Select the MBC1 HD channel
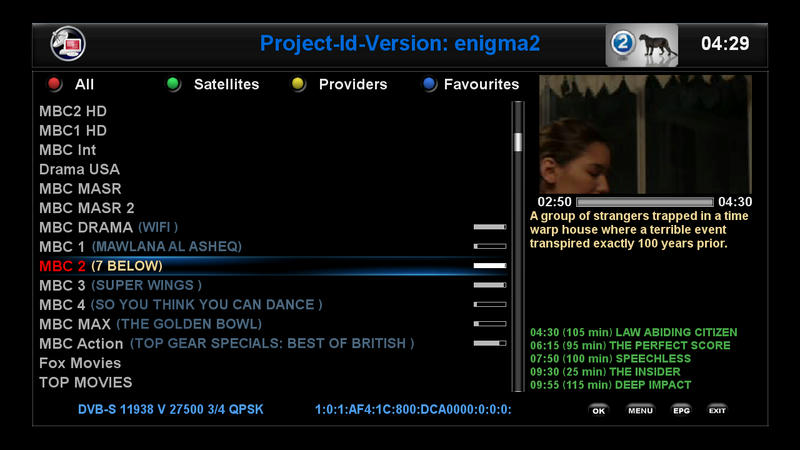Screen dimensions: 800x450 273,131
